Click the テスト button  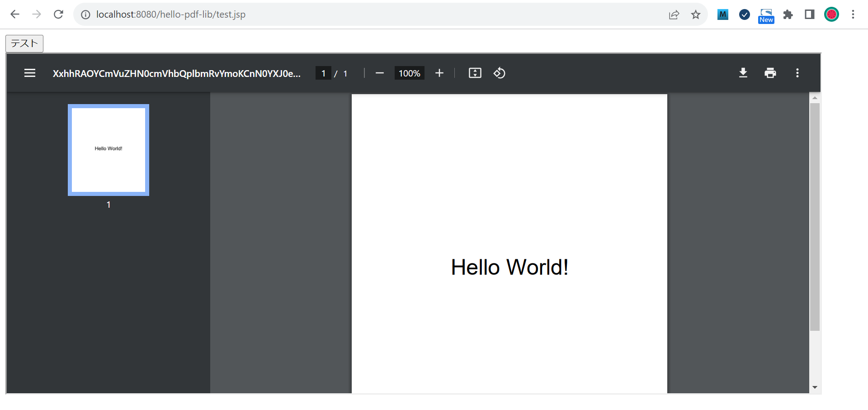(24, 43)
